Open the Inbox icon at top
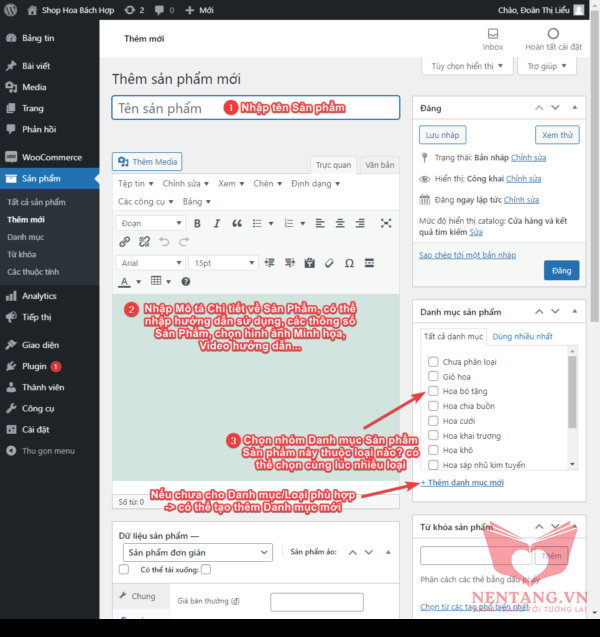600x637 pixels. click(492, 38)
